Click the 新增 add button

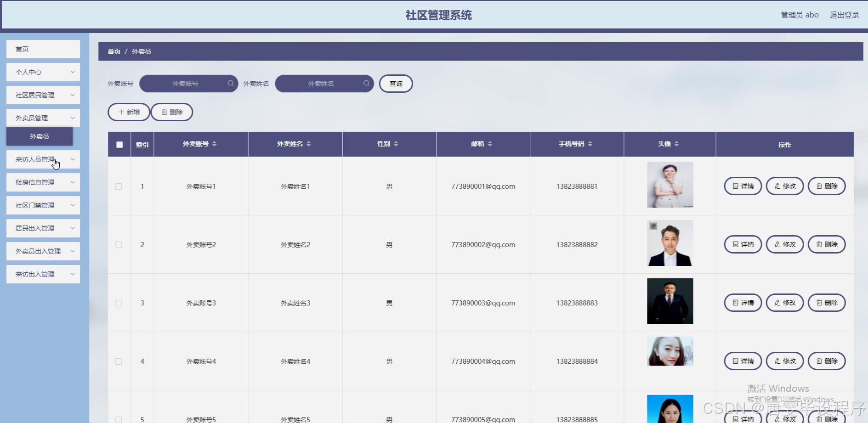pyautogui.click(x=129, y=112)
